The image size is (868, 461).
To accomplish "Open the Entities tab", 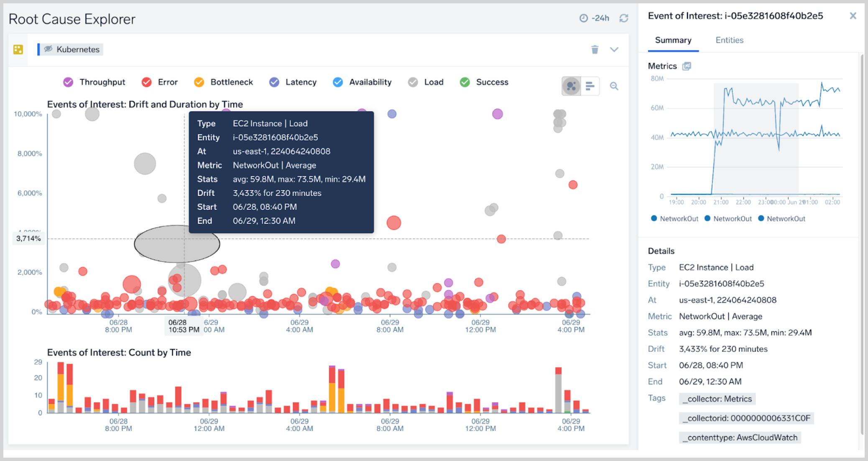I will click(729, 40).
